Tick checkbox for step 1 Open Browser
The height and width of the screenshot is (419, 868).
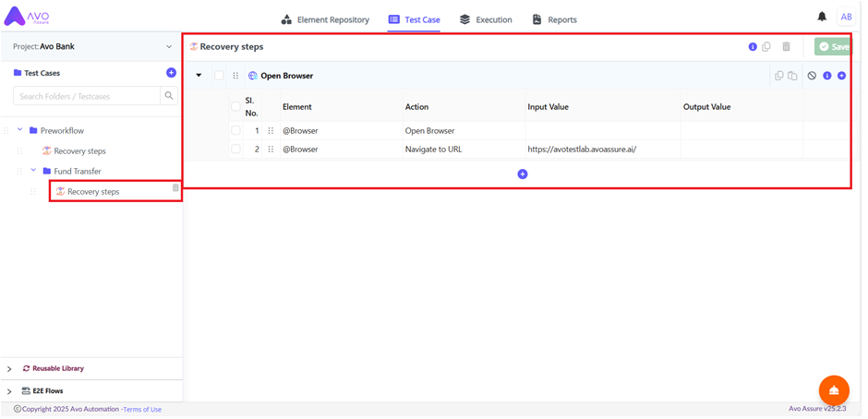click(x=235, y=131)
